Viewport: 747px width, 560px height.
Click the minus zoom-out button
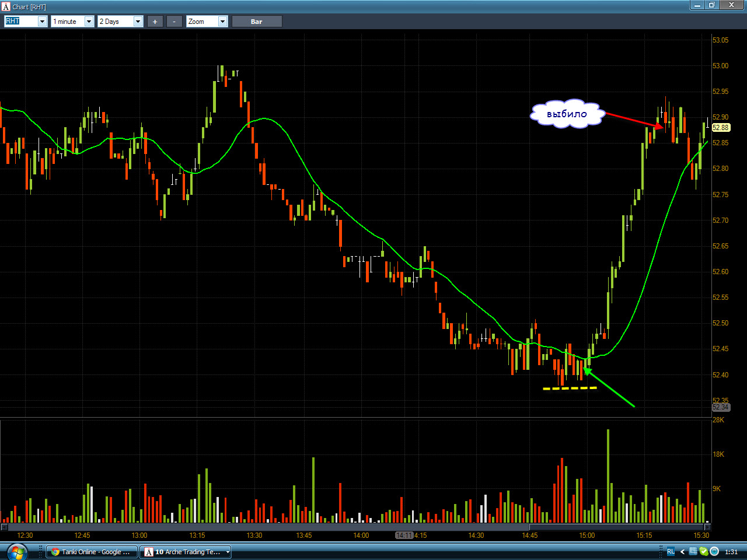coord(174,22)
